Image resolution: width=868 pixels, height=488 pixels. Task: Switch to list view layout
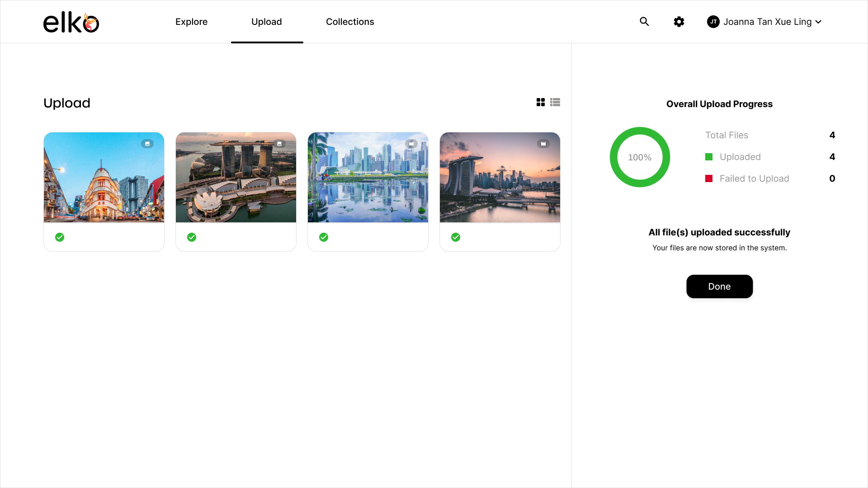[555, 102]
